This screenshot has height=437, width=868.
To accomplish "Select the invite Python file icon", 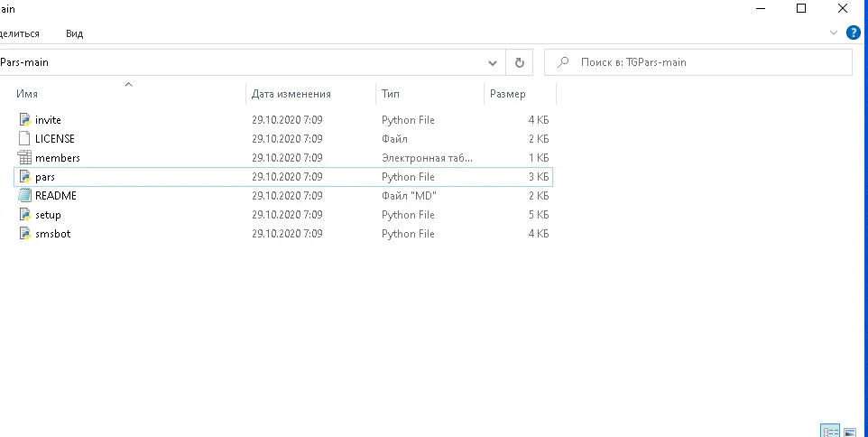I will pos(24,120).
